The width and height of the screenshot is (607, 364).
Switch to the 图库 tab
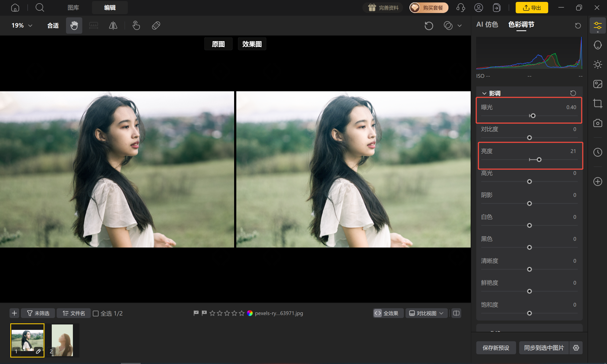tap(73, 8)
